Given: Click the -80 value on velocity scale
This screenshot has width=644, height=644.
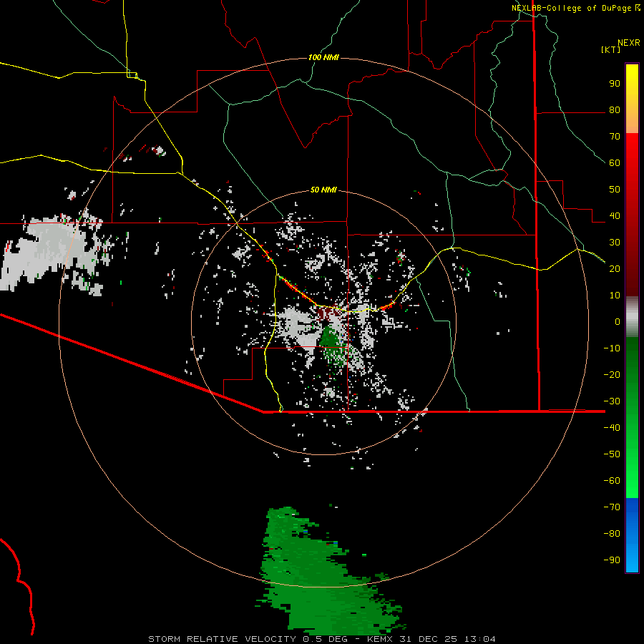Looking at the screenshot, I should click(612, 534).
